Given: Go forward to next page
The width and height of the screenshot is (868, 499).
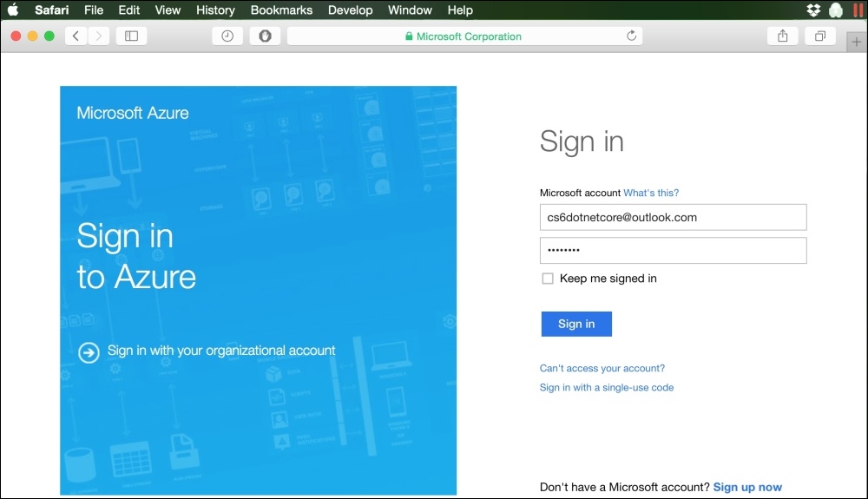Looking at the screenshot, I should [99, 36].
